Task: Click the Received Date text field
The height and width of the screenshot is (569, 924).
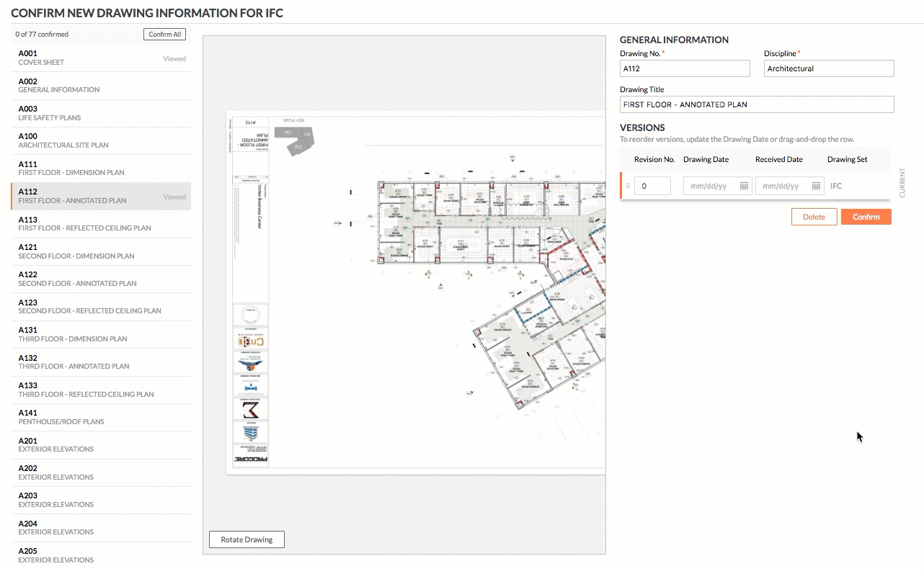Action: 781,186
